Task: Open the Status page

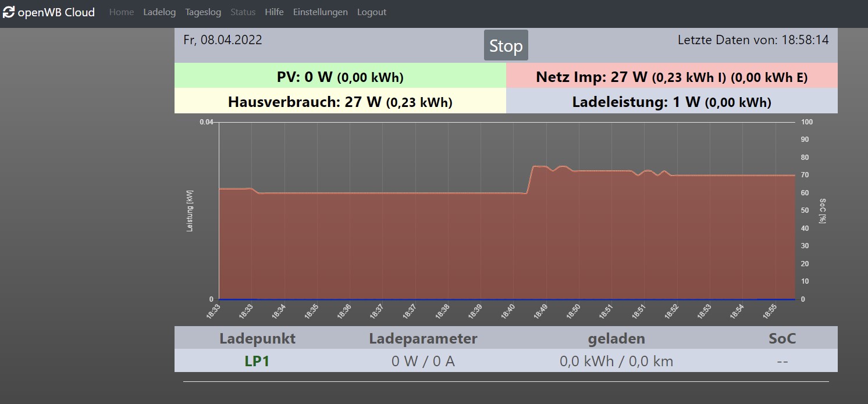Action: 243,12
